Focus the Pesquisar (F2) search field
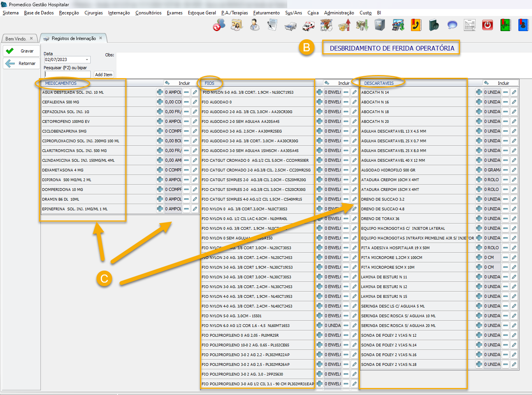Viewport: 532px width, 395px height. (x=67, y=74)
